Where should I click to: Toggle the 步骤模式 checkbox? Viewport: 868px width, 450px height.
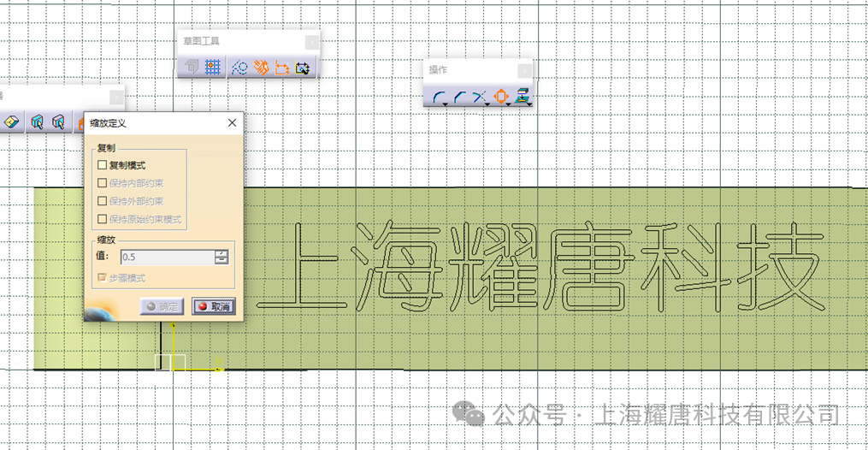pyautogui.click(x=102, y=278)
